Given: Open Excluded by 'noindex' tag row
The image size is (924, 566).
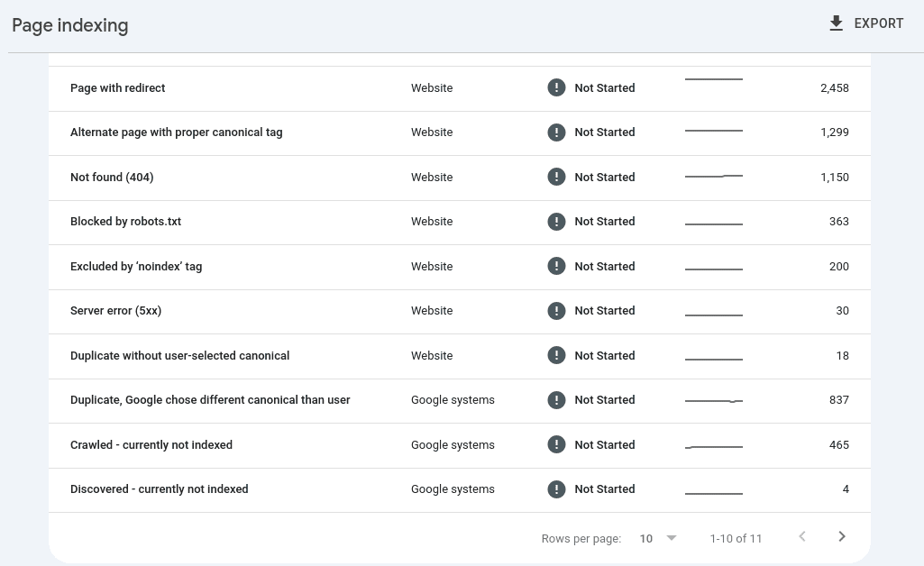Looking at the screenshot, I should click(460, 267).
